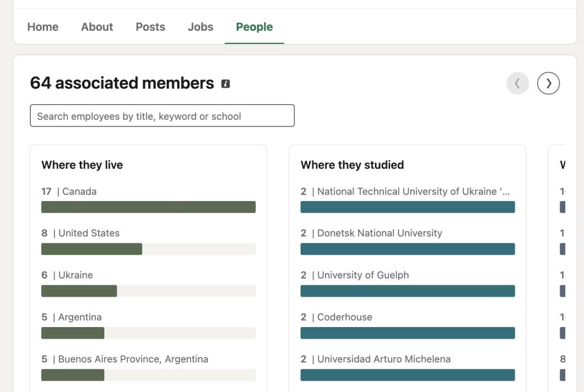Click the info icon beside associated members
Image resolution: width=584 pixels, height=392 pixels.
[226, 84]
